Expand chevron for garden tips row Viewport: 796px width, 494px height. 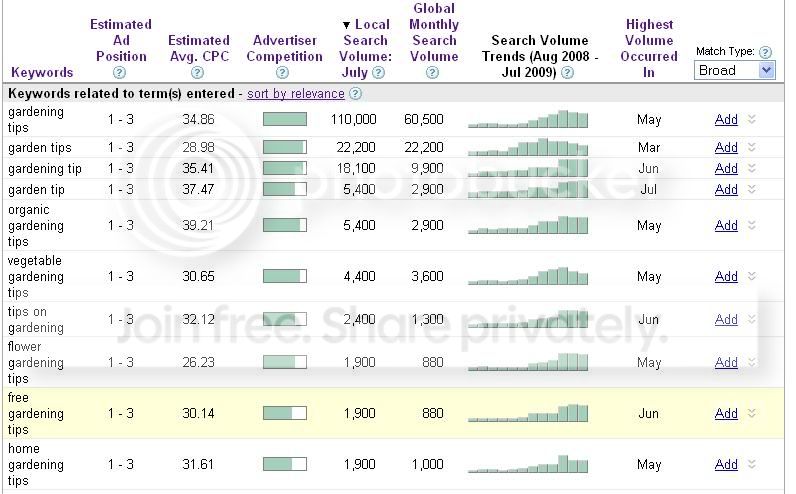click(x=752, y=147)
